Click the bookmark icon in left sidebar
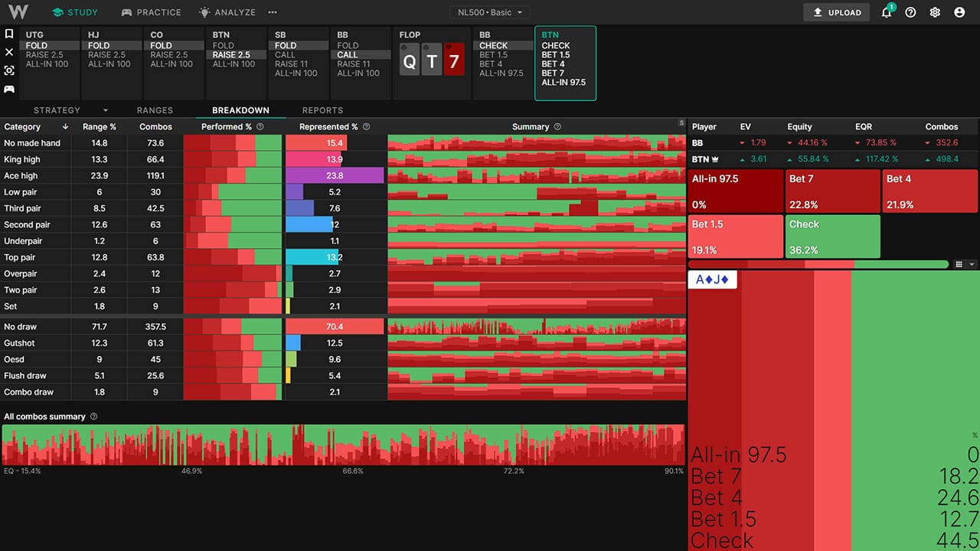Viewport: 980px width, 551px height. 9,34
